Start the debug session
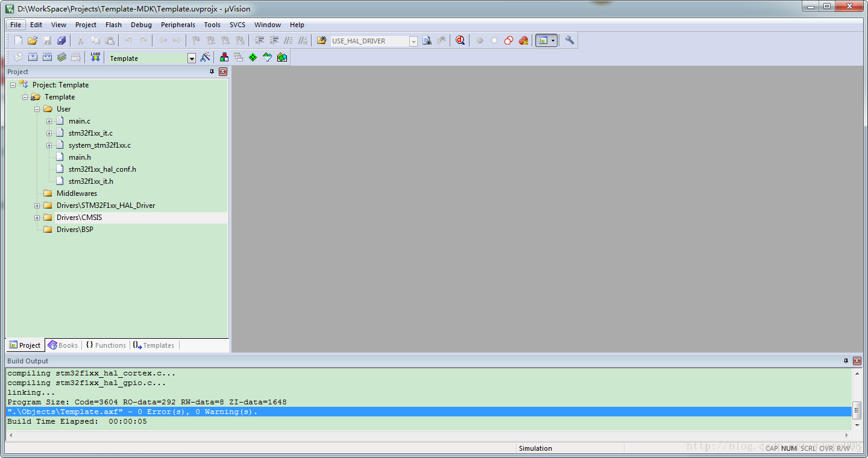Screen dimensions: 868x458 tap(461, 40)
